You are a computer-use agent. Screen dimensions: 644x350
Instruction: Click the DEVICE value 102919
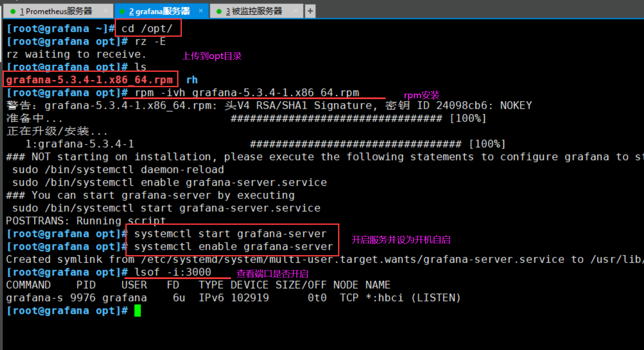[x=250, y=298]
